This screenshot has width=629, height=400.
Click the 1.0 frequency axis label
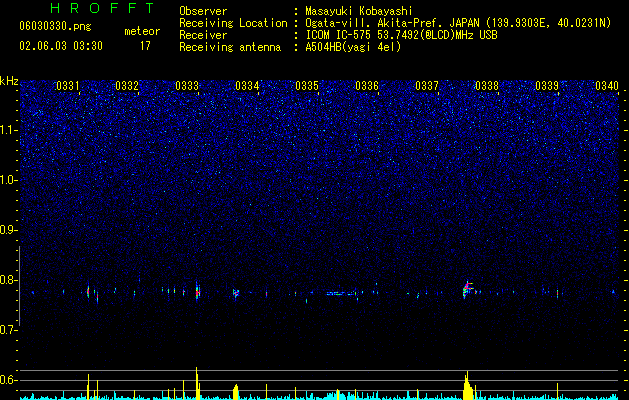click(x=9, y=180)
